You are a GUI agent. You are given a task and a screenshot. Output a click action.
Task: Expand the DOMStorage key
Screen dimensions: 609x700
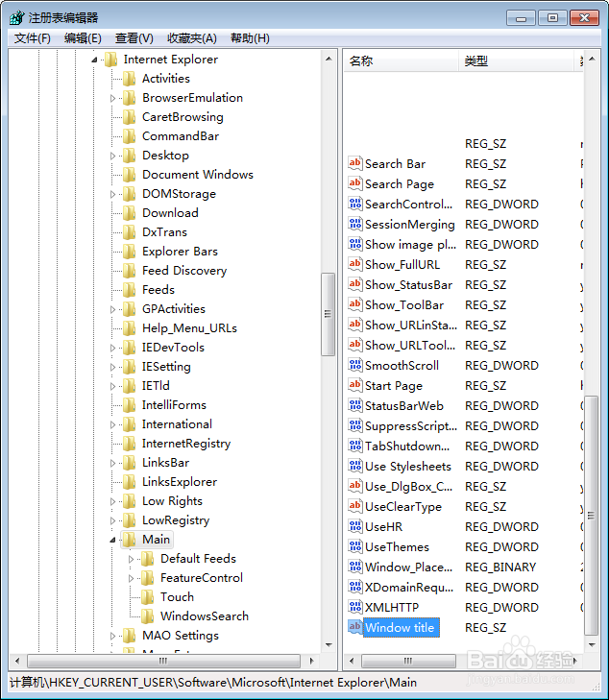coord(112,194)
